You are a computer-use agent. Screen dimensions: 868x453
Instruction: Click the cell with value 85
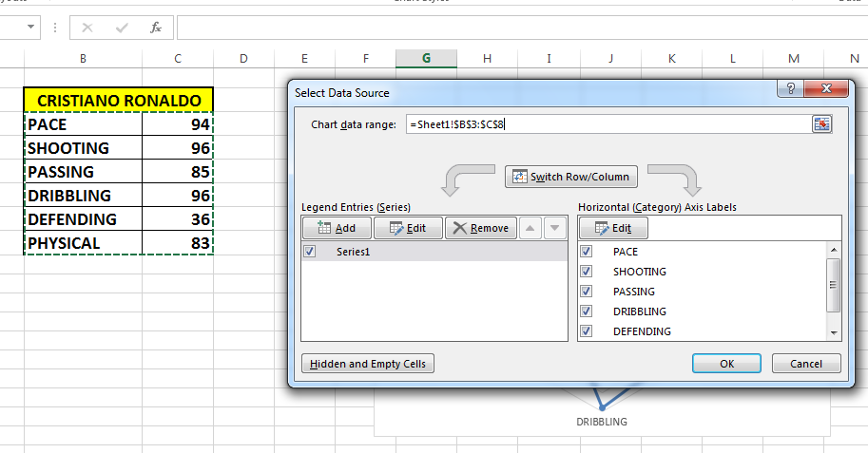(177, 172)
